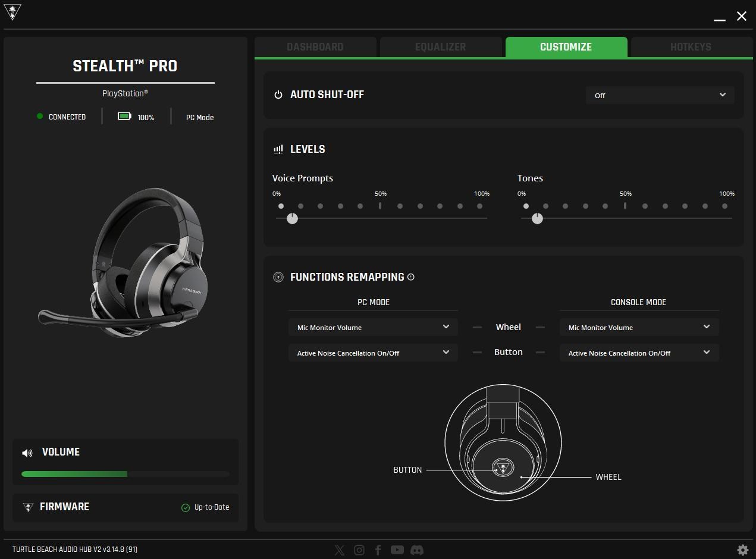Click the Turtle Beach logo top left

pyautogui.click(x=12, y=13)
